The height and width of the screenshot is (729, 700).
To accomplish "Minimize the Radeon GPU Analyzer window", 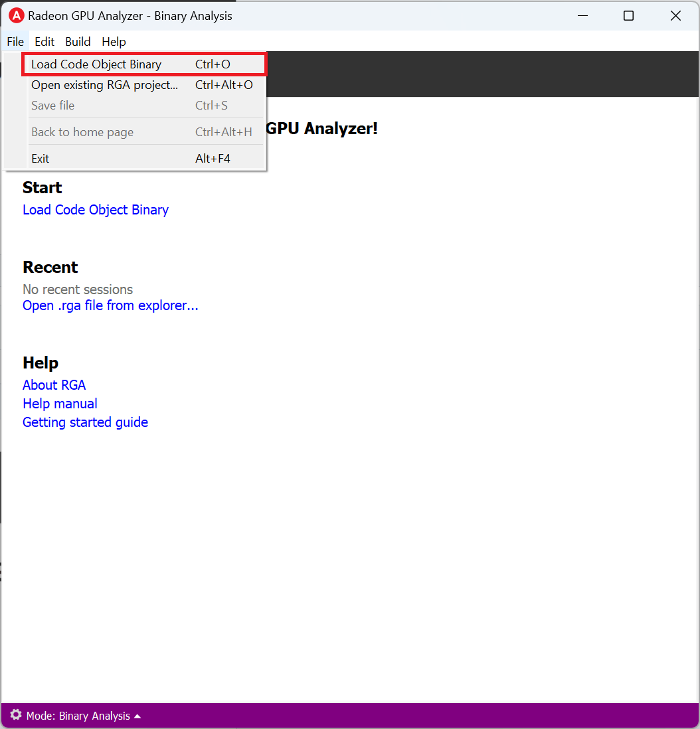I will point(582,16).
